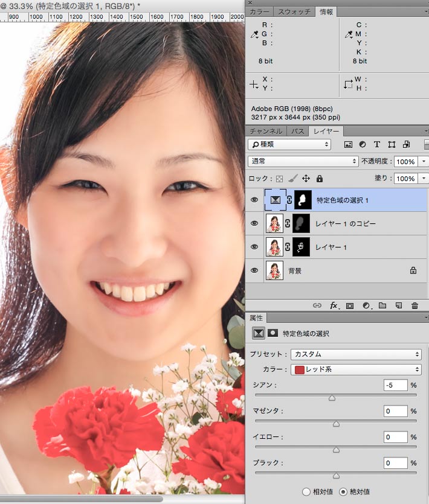
Task: Select the 相対値 radio button
Action: (x=306, y=491)
